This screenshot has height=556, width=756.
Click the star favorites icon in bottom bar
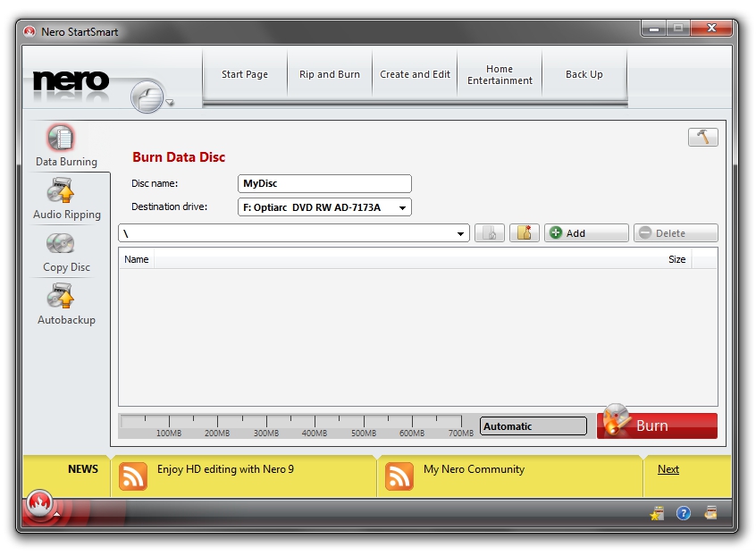point(657,513)
